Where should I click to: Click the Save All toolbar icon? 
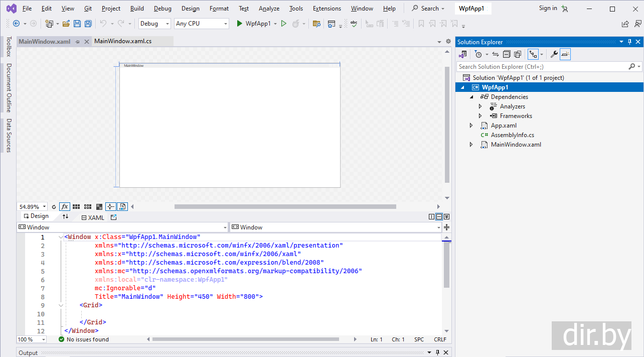(x=88, y=24)
